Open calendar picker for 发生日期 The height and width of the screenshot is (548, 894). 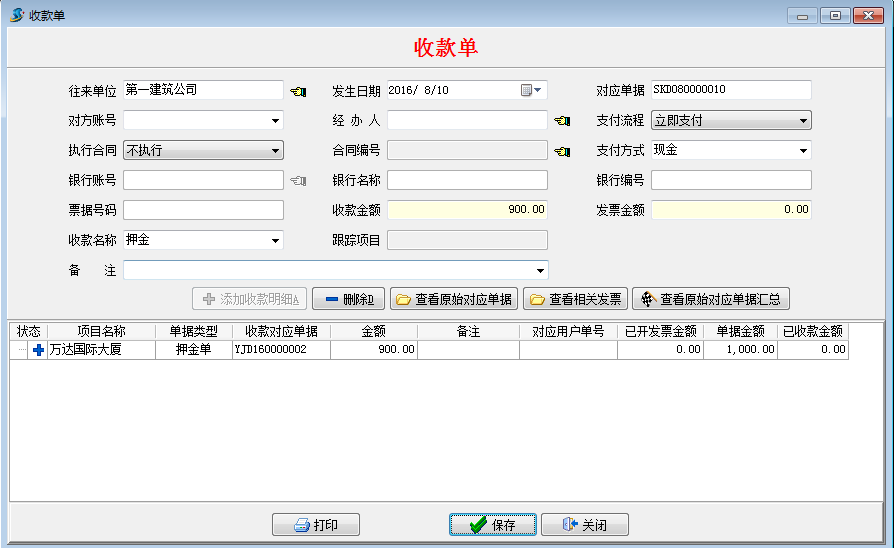pyautogui.click(x=533, y=91)
